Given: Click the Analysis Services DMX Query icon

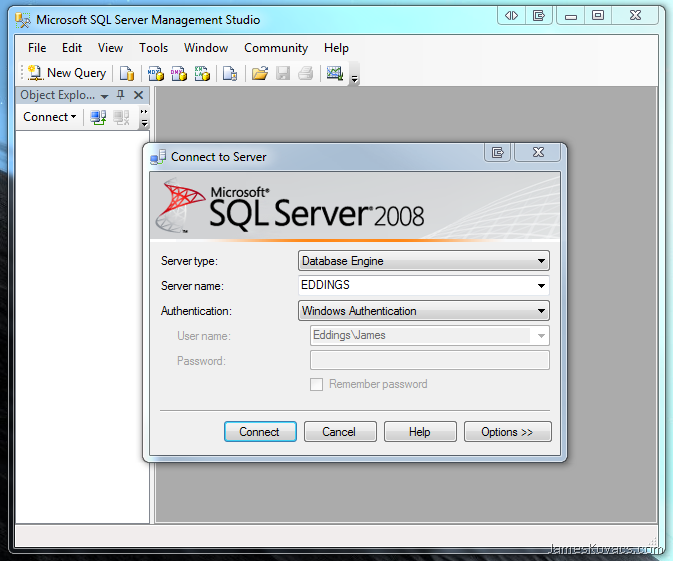Looking at the screenshot, I should pos(179,73).
